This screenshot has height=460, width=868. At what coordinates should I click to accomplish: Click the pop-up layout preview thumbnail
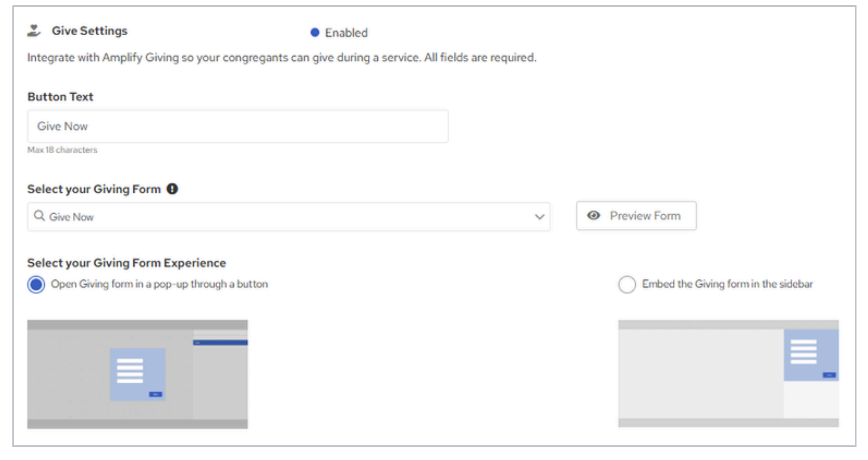pyautogui.click(x=137, y=374)
